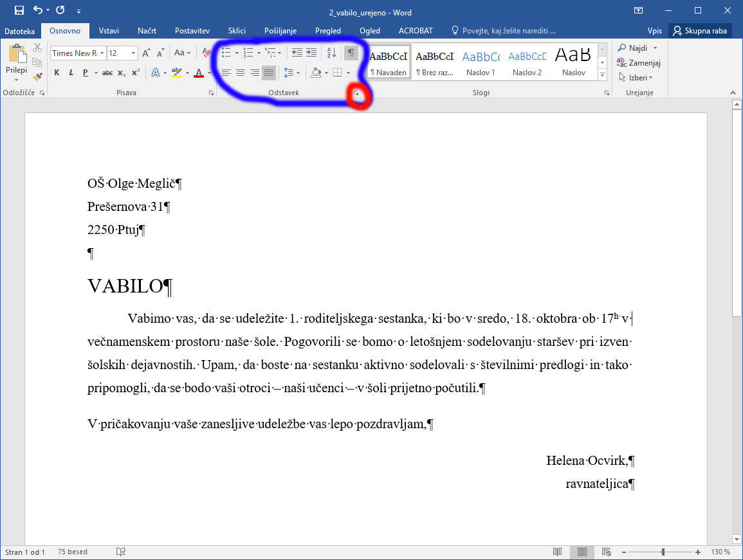The image size is (743, 560).
Task: Click the Tell me search box
Action: coord(503,31)
